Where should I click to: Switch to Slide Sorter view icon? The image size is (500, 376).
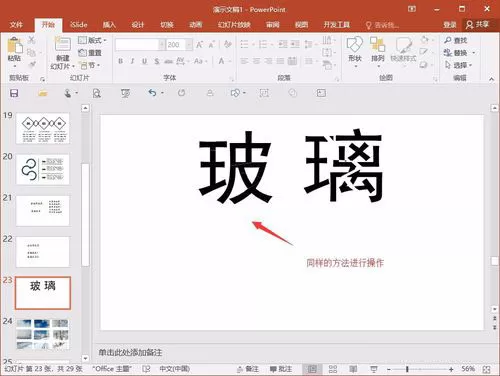click(333, 369)
